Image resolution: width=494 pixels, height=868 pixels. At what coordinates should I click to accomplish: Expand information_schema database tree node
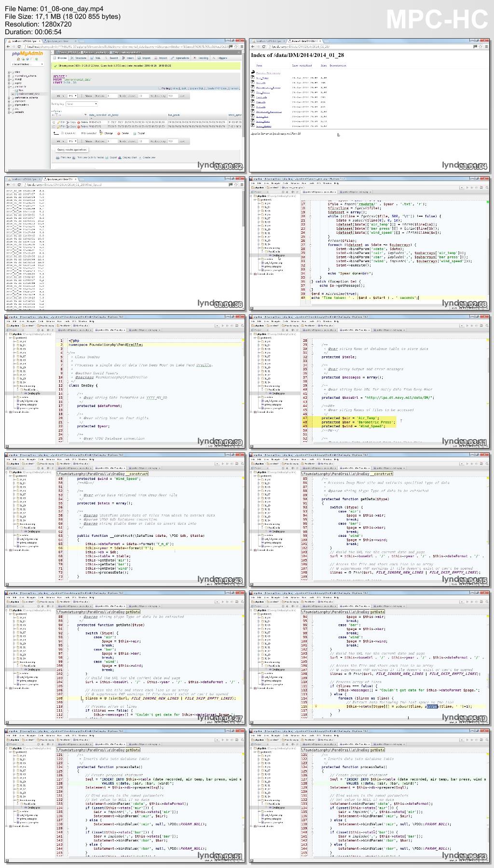[x=9, y=76]
